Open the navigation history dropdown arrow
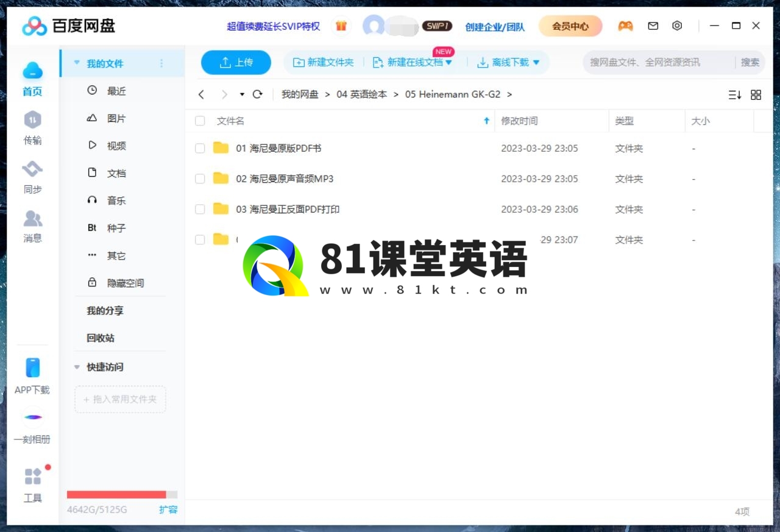This screenshot has width=780, height=532. click(242, 94)
